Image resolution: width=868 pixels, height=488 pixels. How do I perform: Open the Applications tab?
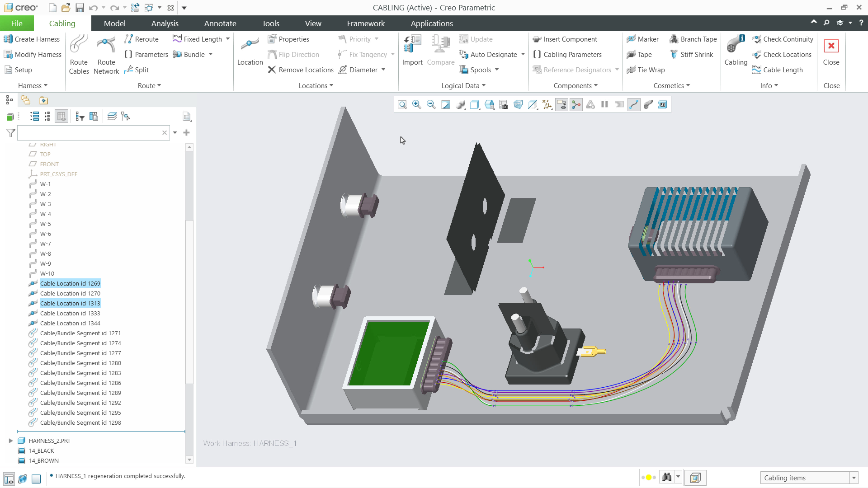[432, 23]
